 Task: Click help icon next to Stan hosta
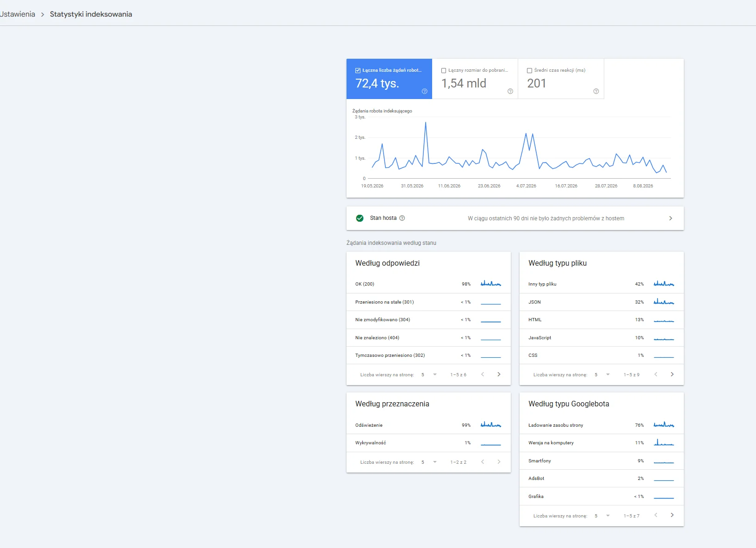coord(402,218)
